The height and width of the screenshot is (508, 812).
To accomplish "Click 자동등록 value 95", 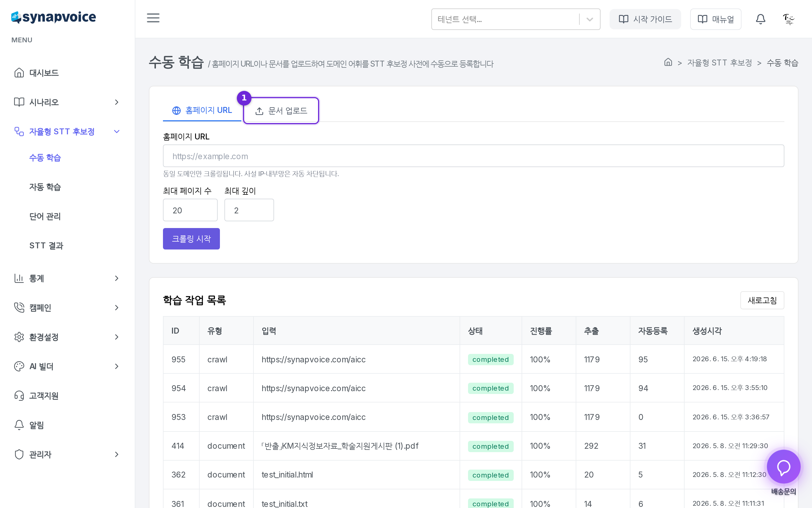I will pos(643,359).
